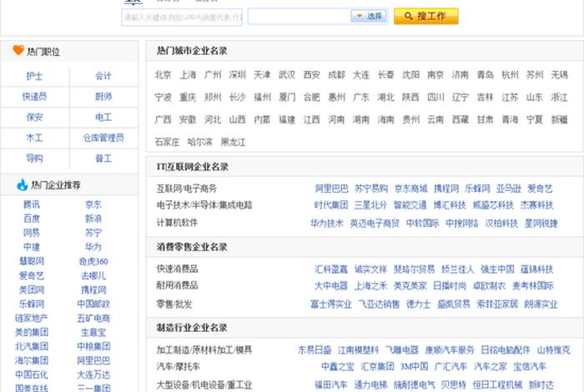
Task: Select the 快递员 job link
Action: click(x=34, y=97)
